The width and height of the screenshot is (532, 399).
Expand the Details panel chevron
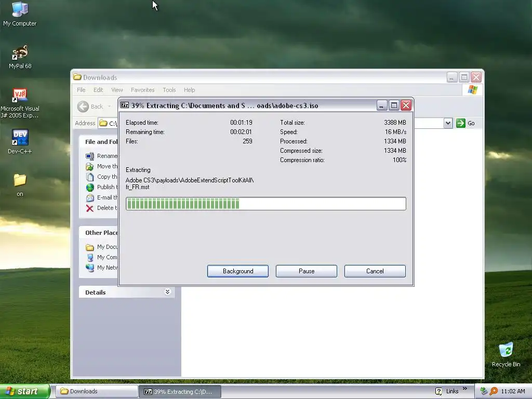(167, 292)
